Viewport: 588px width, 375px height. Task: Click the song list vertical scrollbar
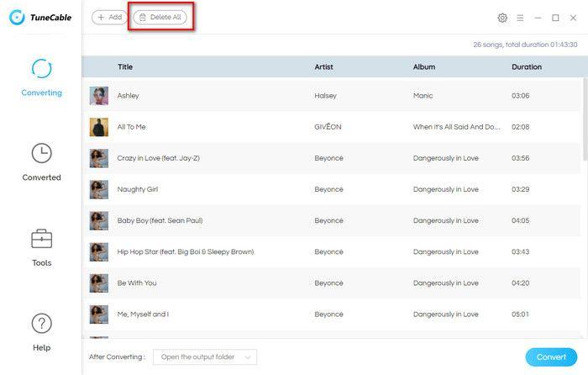584,118
